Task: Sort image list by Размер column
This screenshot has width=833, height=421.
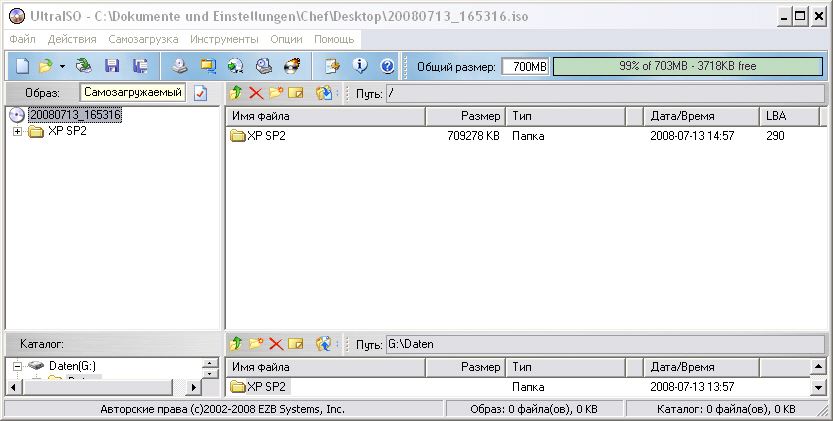Action: point(465,116)
